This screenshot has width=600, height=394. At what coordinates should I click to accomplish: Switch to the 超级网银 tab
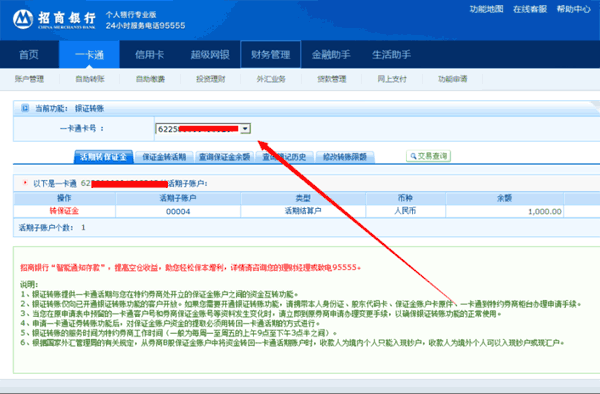(210, 55)
